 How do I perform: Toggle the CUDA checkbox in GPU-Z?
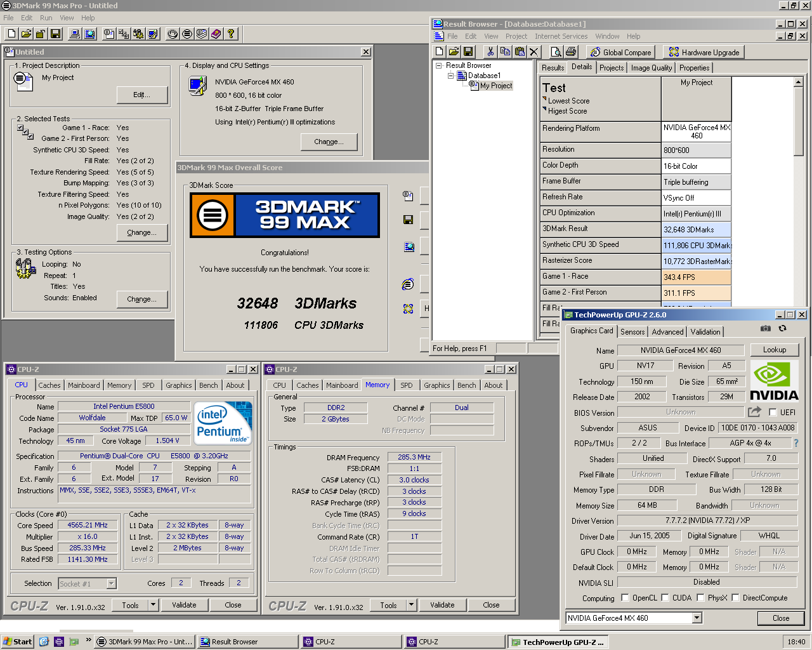[665, 597]
